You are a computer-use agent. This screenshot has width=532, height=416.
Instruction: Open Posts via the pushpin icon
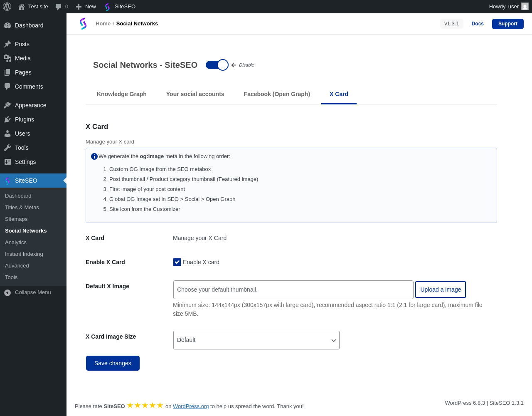[7, 44]
